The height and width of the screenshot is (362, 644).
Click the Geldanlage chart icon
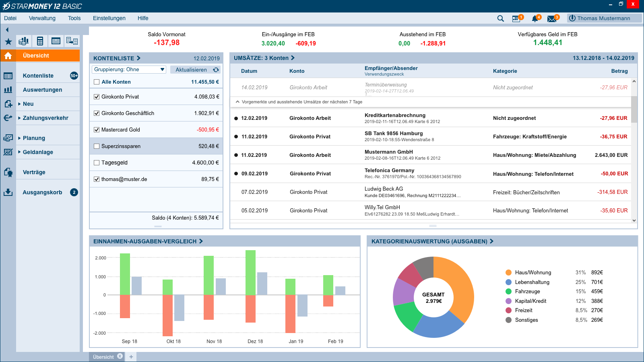pos(8,152)
